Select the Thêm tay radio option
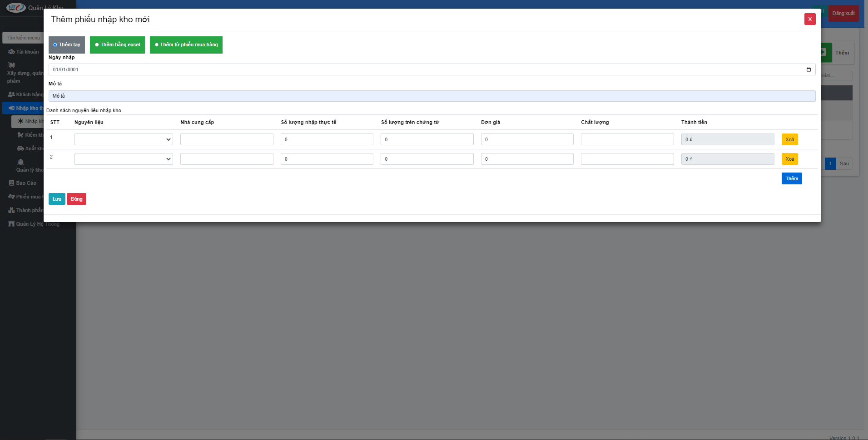 pyautogui.click(x=67, y=44)
